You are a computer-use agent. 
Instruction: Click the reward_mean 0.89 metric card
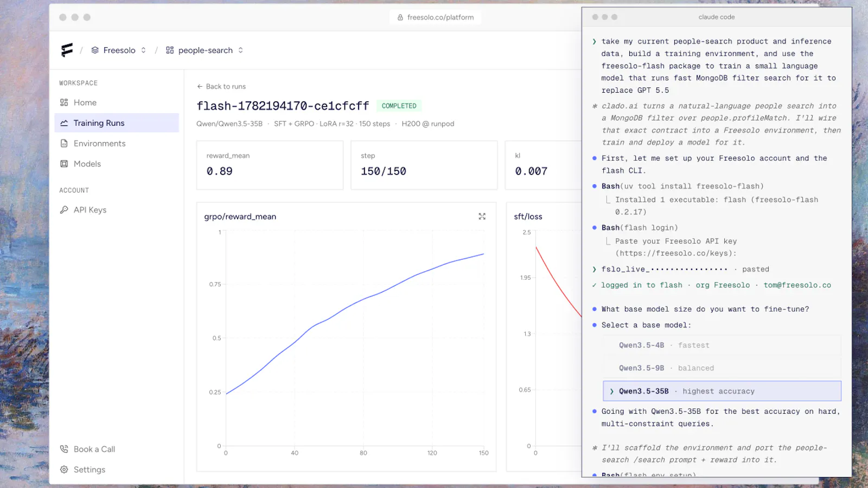270,165
